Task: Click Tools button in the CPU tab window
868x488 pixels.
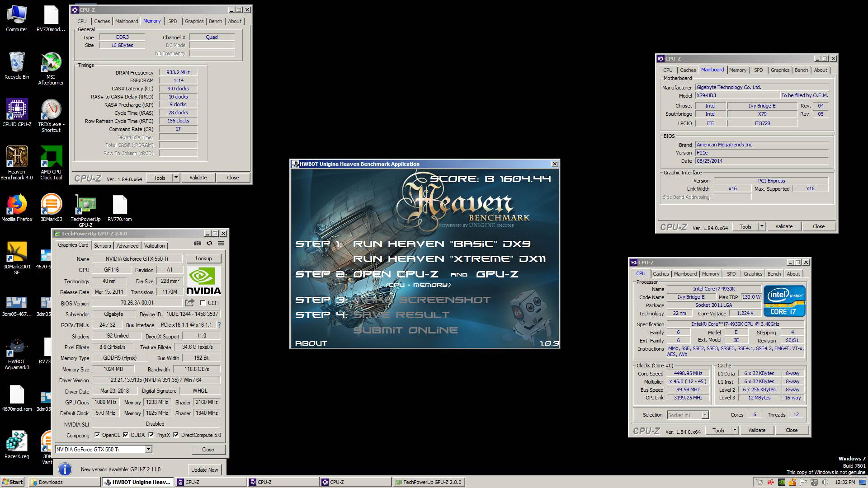Action: (718, 430)
